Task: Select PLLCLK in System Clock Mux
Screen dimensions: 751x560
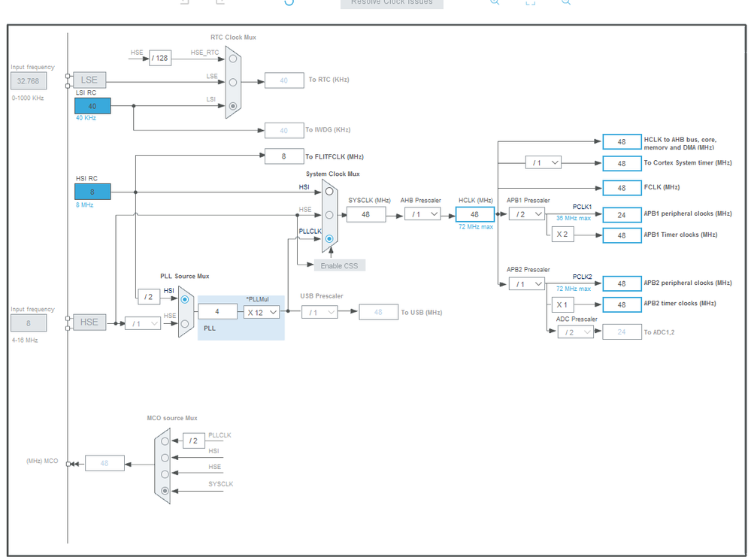Action: click(329, 238)
